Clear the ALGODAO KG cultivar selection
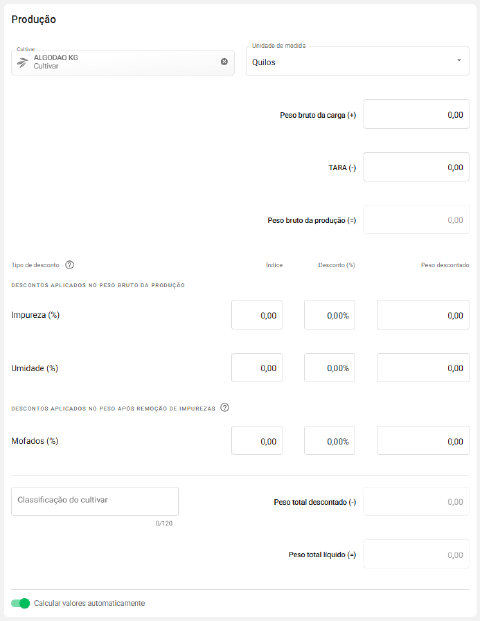The width and height of the screenshot is (480, 621). coord(224,61)
